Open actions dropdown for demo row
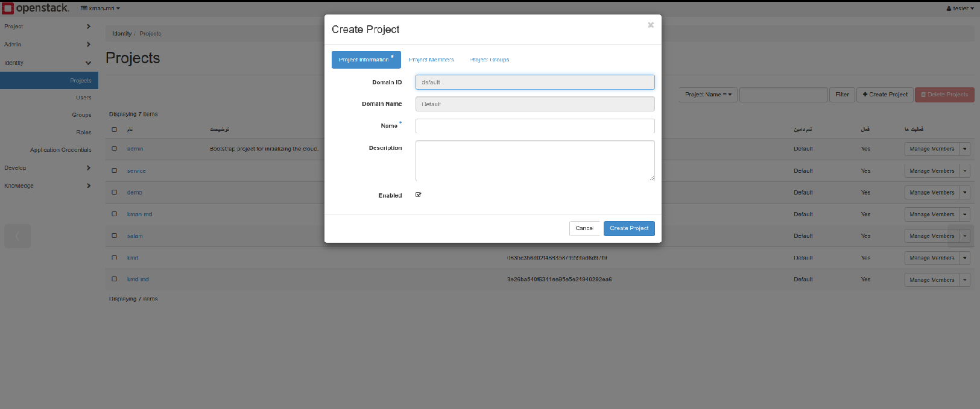 (x=965, y=193)
